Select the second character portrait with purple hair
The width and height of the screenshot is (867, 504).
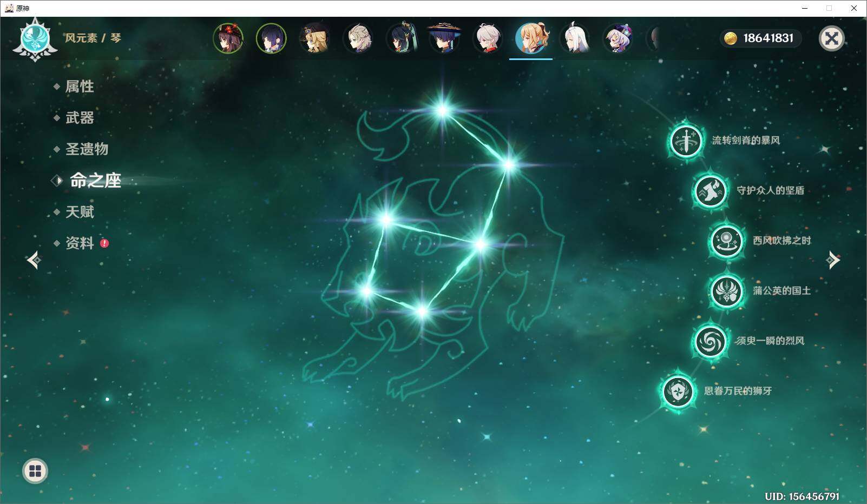click(x=271, y=38)
